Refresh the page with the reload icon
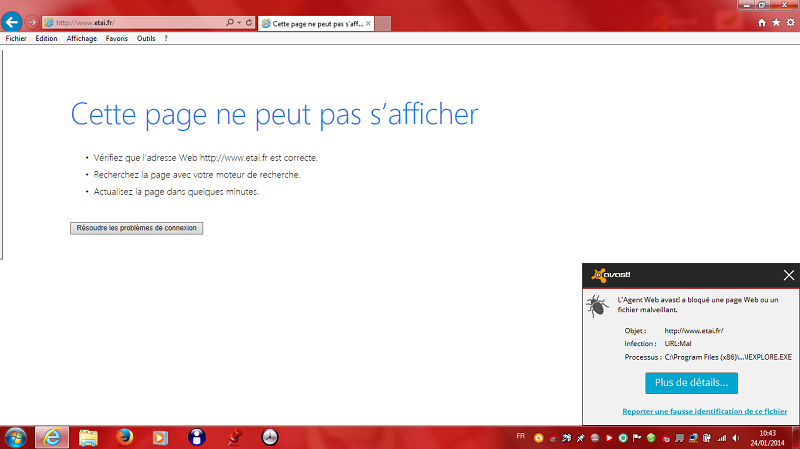The height and width of the screenshot is (449, 800). point(249,22)
